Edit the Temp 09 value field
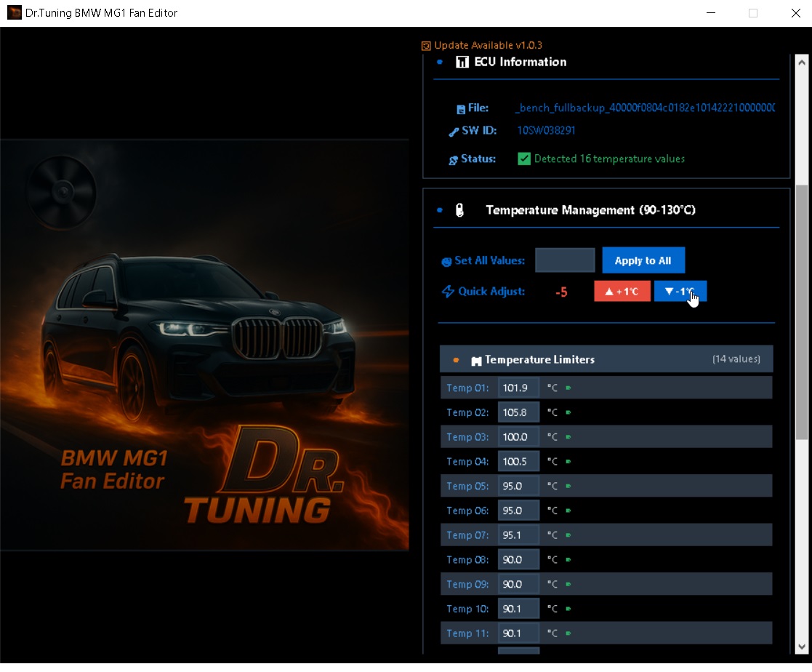 pos(518,584)
